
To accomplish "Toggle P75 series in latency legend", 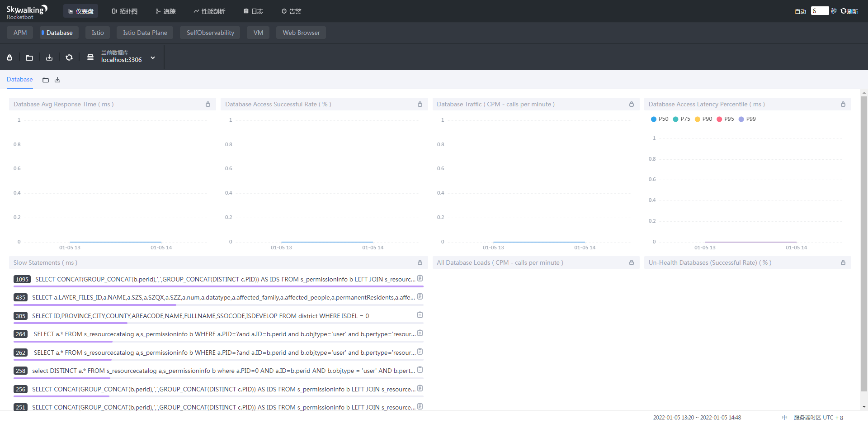I will (x=681, y=119).
